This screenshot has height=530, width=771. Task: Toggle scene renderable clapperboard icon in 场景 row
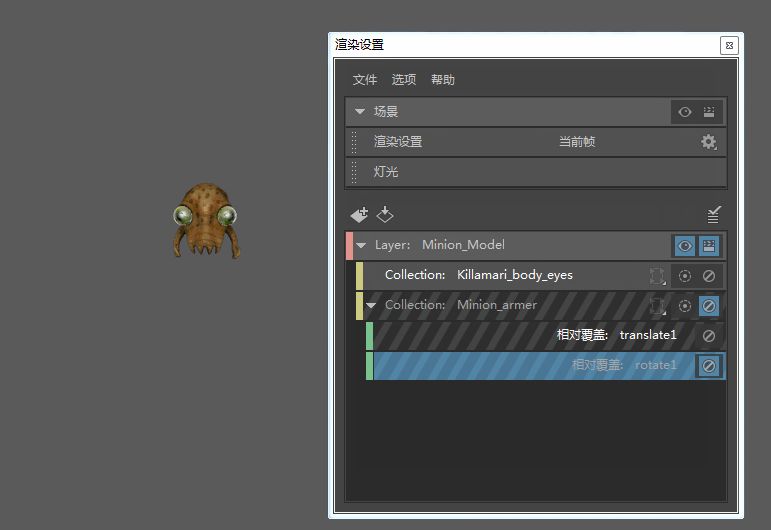tap(709, 112)
